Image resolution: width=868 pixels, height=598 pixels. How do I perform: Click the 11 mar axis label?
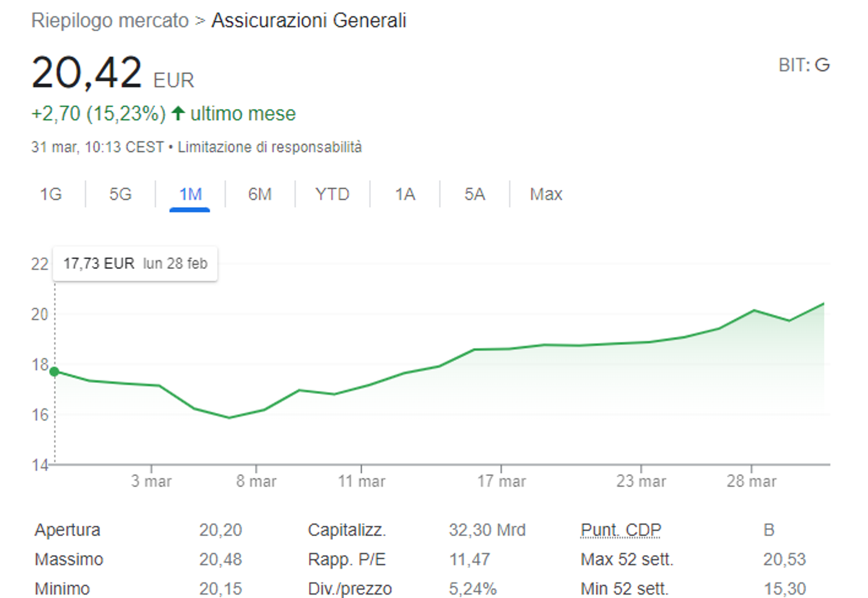click(362, 481)
